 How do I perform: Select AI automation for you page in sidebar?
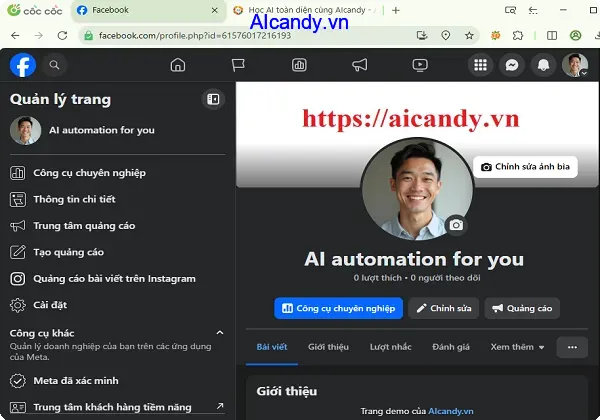117,130
